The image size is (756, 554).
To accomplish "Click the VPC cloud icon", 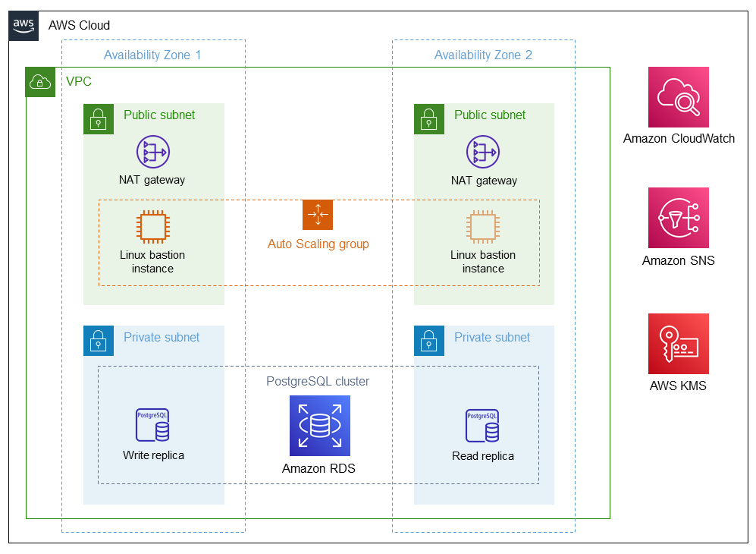I will 40,82.
